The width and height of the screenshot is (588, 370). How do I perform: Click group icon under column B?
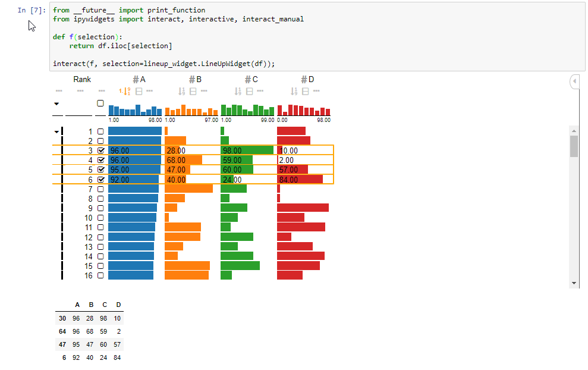tap(193, 91)
